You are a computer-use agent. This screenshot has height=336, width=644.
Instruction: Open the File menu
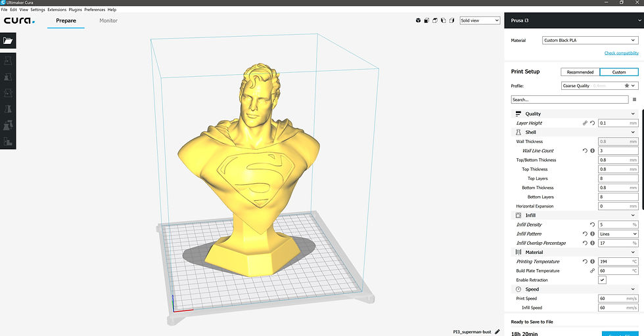pyautogui.click(x=4, y=9)
